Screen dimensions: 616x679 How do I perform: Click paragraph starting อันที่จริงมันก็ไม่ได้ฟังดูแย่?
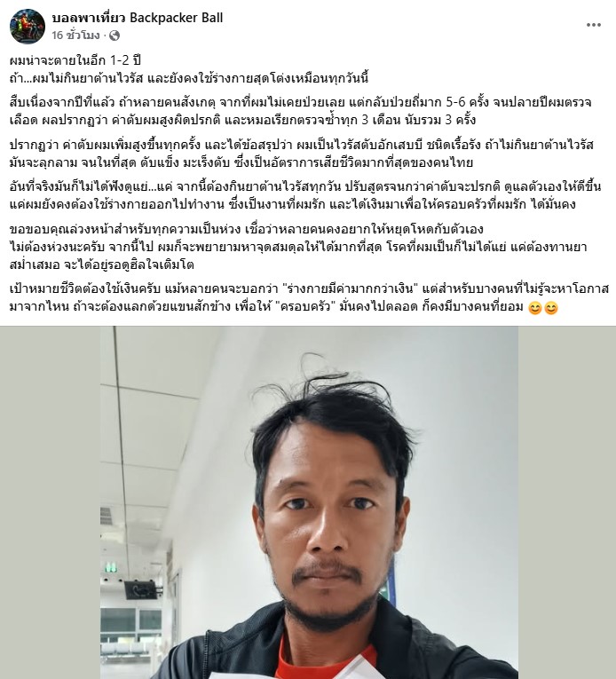click(305, 195)
